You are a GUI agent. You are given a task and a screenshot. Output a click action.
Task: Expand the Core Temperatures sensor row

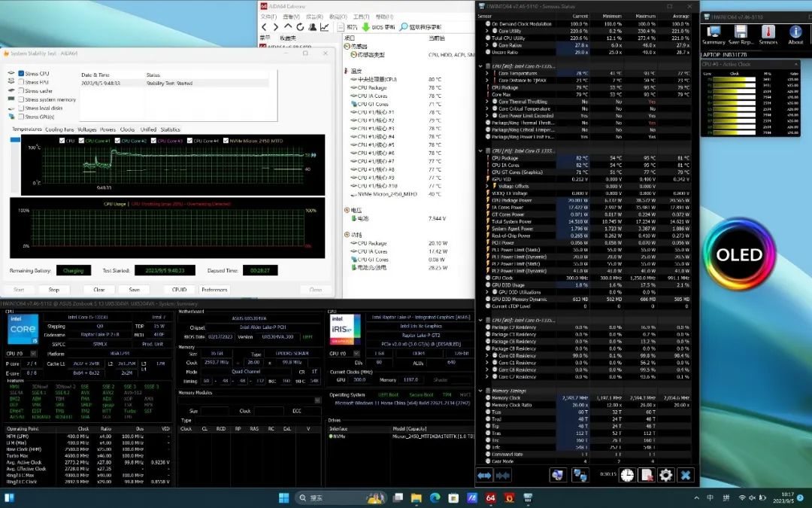487,74
